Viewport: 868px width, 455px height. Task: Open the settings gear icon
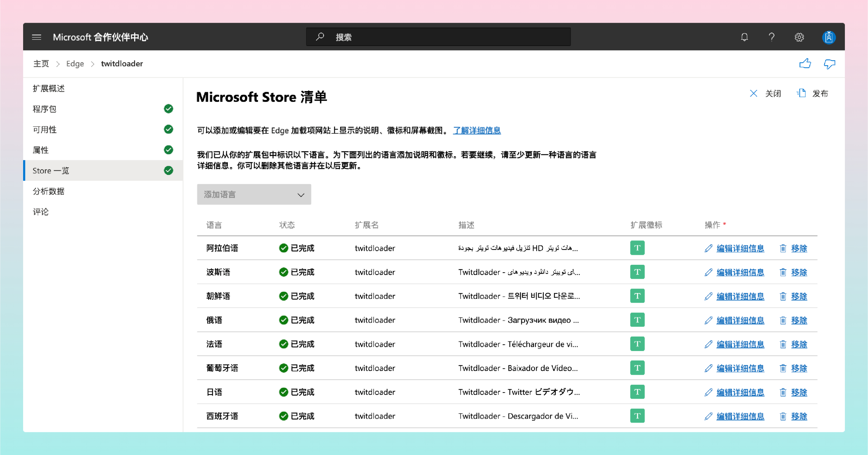tap(799, 37)
